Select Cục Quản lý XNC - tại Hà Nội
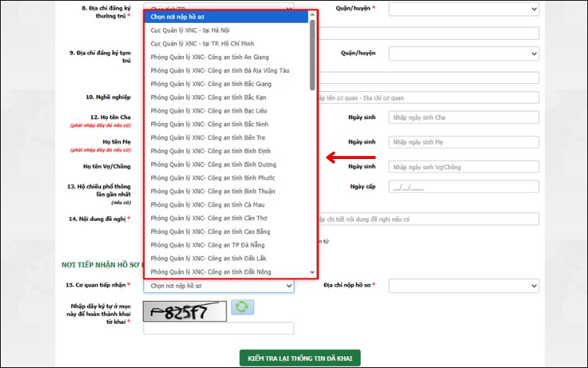This screenshot has width=588, height=368. click(191, 30)
